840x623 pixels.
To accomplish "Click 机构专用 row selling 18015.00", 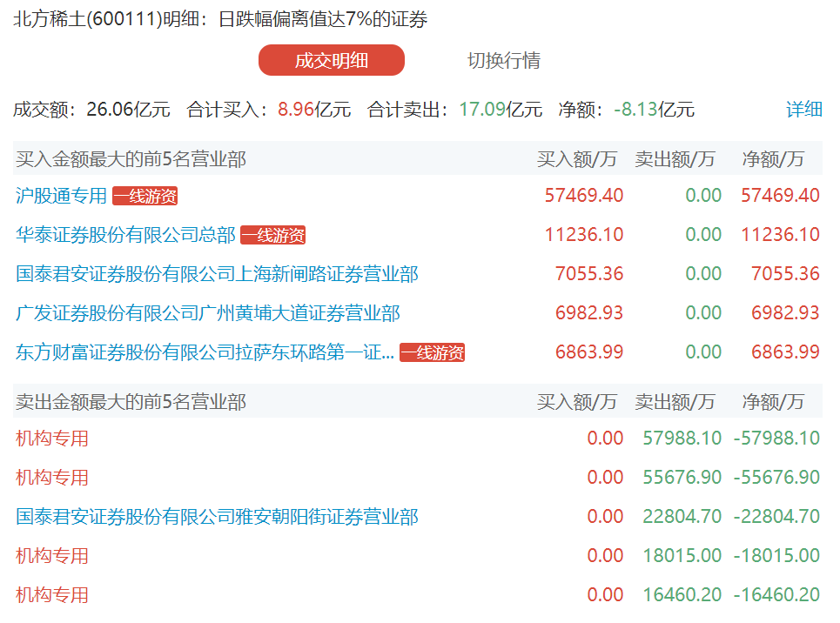I will pyautogui.click(x=52, y=556).
